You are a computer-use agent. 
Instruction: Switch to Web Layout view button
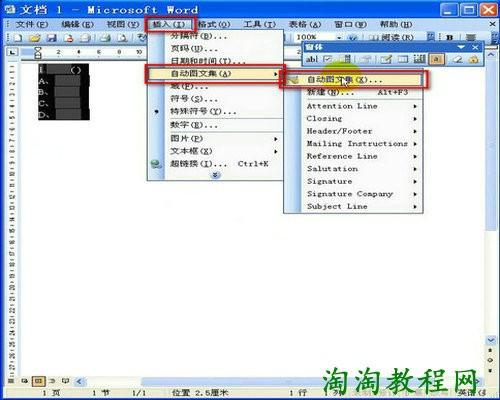pyautogui.click(x=24, y=381)
